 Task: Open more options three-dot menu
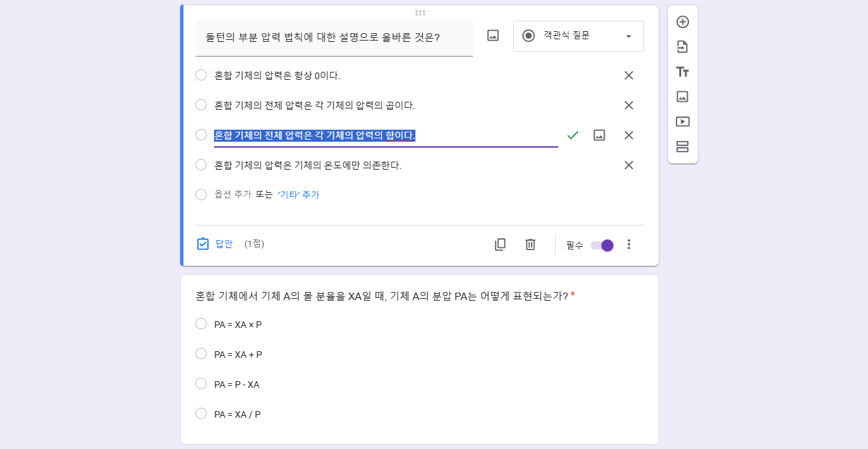tap(629, 245)
